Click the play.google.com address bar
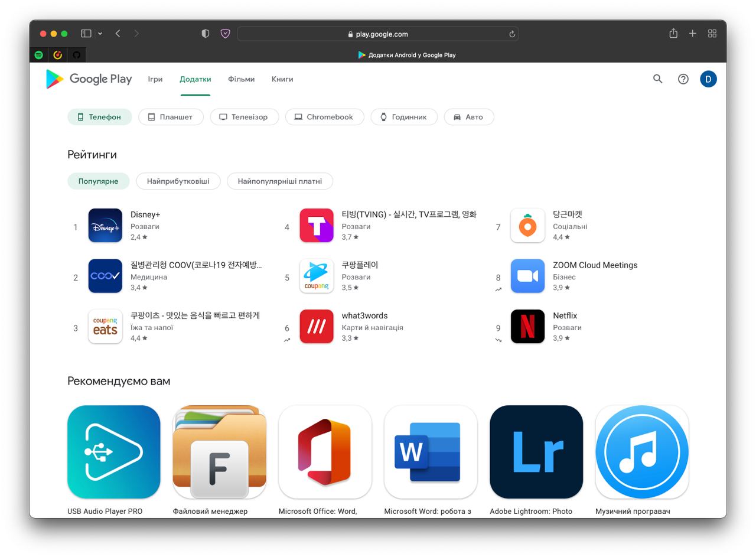This screenshot has height=557, width=756. pyautogui.click(x=378, y=34)
